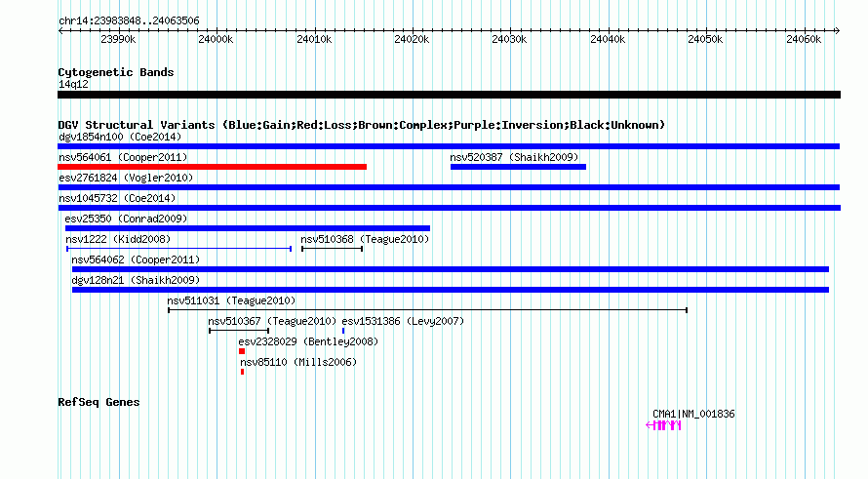Image resolution: width=868 pixels, height=479 pixels.
Task: Click the 23990k ruler tick label
Action: tap(118, 39)
